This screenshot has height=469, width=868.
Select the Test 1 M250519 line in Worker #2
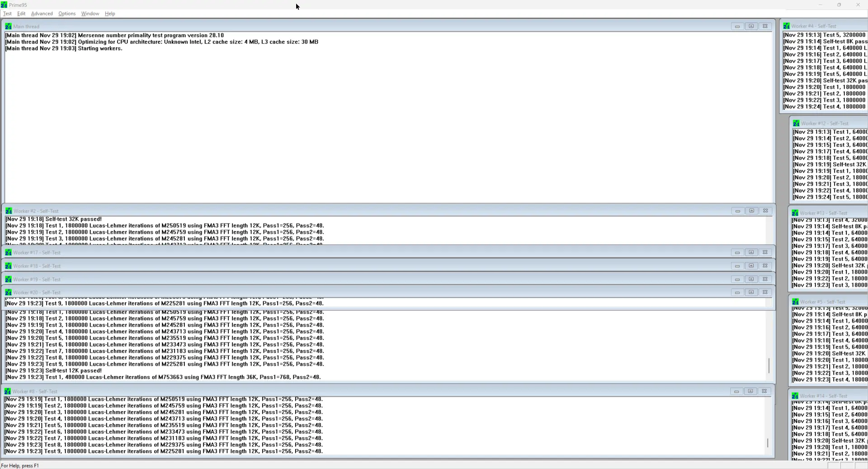coord(165,226)
